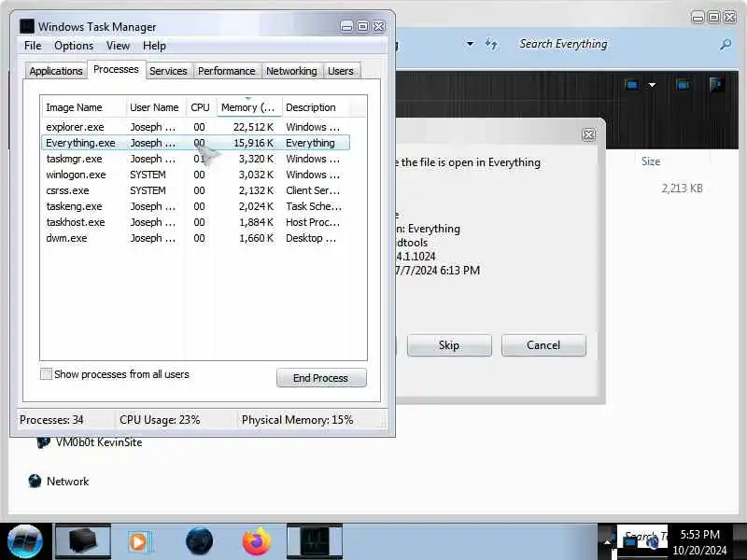Click the dark globe browser taskbar icon
Image resolution: width=747 pixels, height=560 pixels.
coord(199,541)
